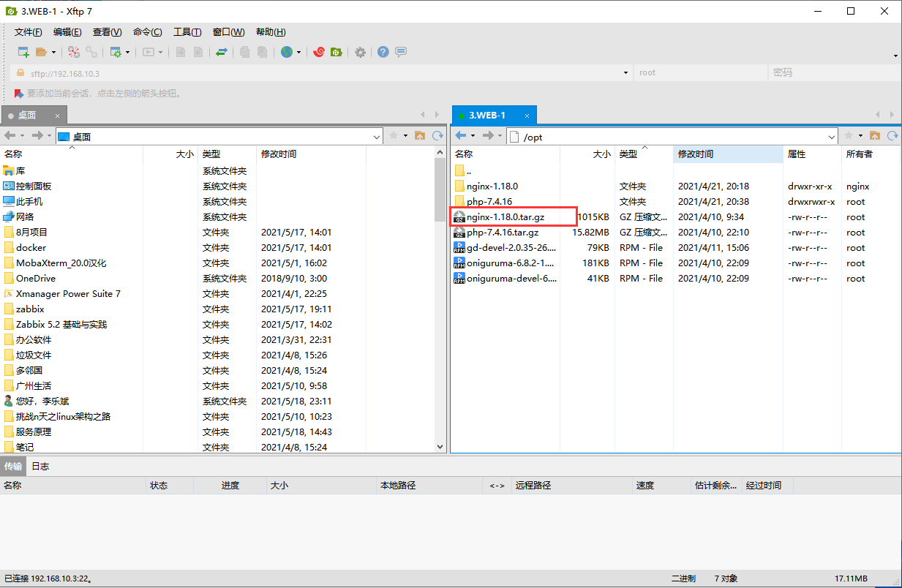The width and height of the screenshot is (902, 588).
Task: Click the green-blue transfer arrows icon
Action: click(x=221, y=52)
